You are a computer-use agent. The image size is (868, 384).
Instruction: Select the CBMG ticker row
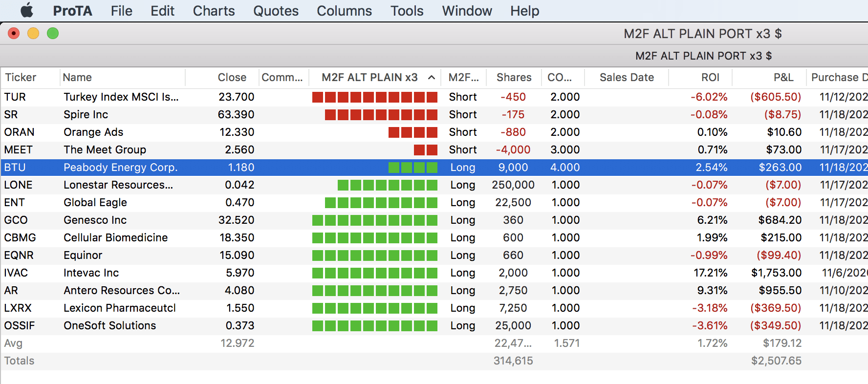(x=434, y=237)
